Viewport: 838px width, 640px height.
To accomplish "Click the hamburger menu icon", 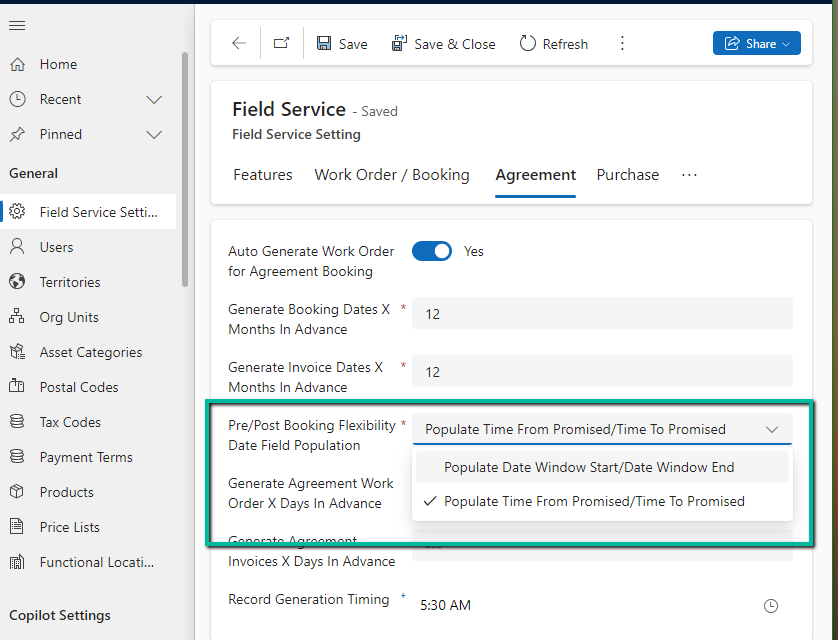I will pos(17,25).
